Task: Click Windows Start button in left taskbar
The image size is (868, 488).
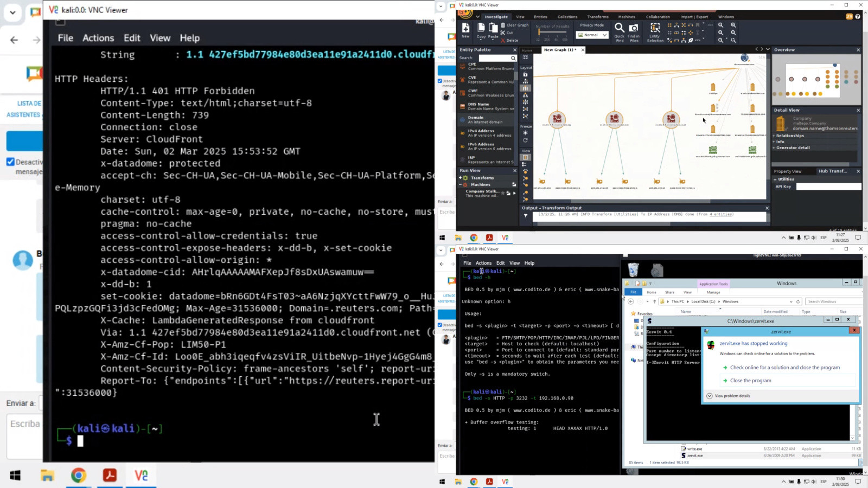Action: click(x=15, y=476)
